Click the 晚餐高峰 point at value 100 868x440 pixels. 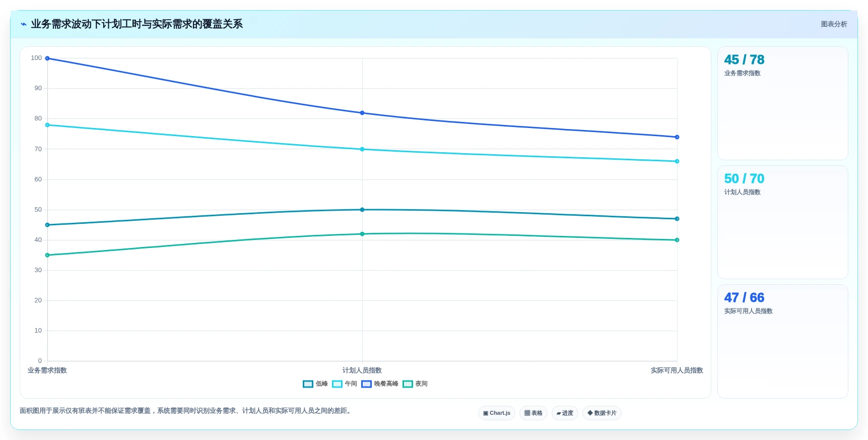(x=47, y=58)
